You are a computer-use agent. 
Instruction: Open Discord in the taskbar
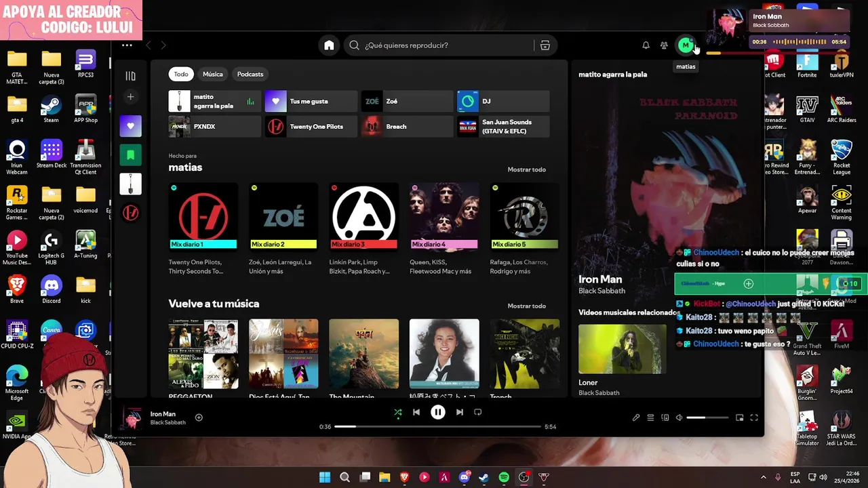(x=465, y=477)
